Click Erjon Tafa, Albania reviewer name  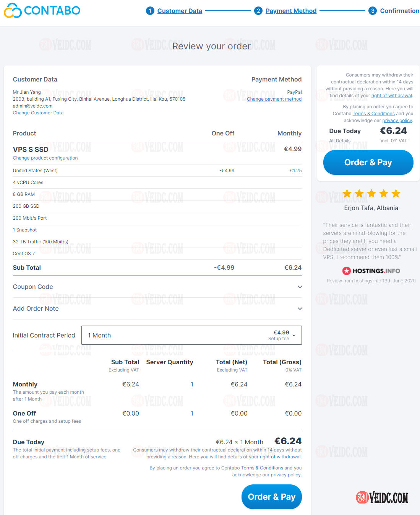[371, 208]
